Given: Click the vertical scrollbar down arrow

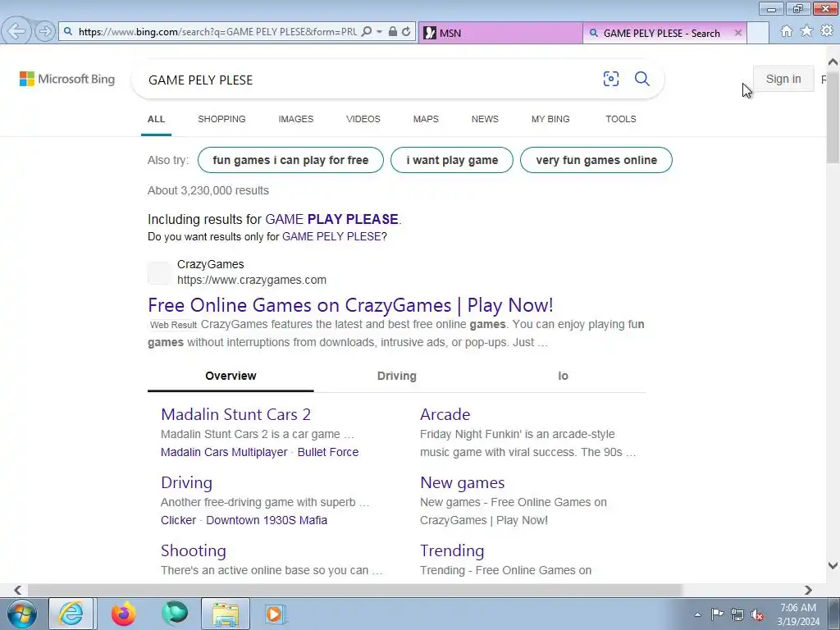Looking at the screenshot, I should 833,565.
